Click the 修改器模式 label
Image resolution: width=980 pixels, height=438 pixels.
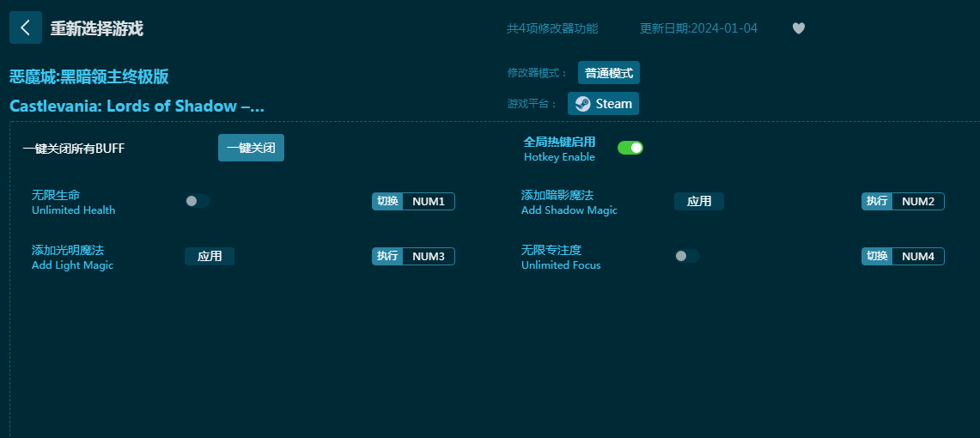[x=538, y=73]
